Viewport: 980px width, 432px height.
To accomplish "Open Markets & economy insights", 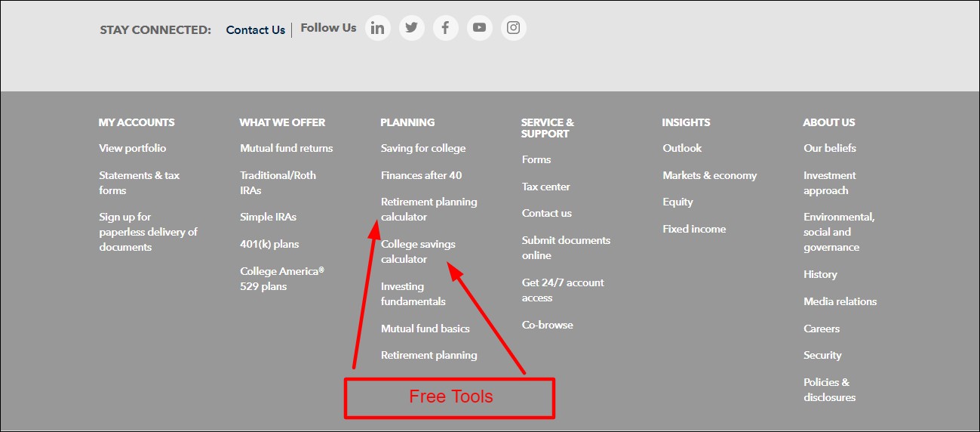I will point(709,175).
